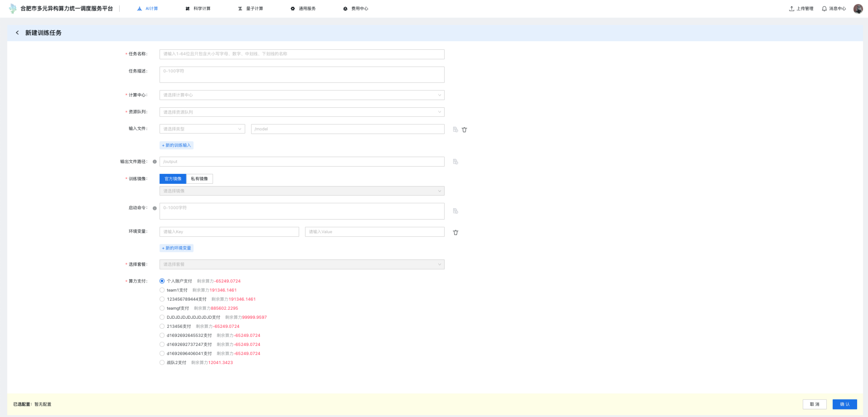
Task: Click the file browse icon beside 输入文件
Action: point(456,129)
